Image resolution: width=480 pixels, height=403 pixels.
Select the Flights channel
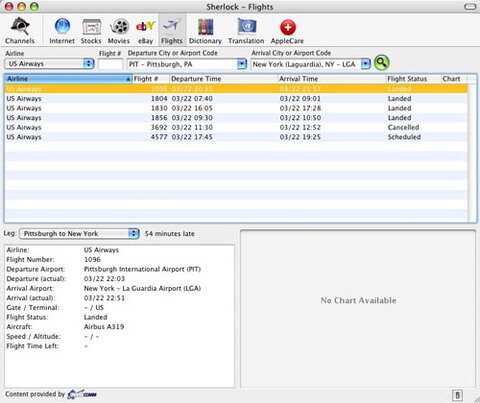[172, 30]
